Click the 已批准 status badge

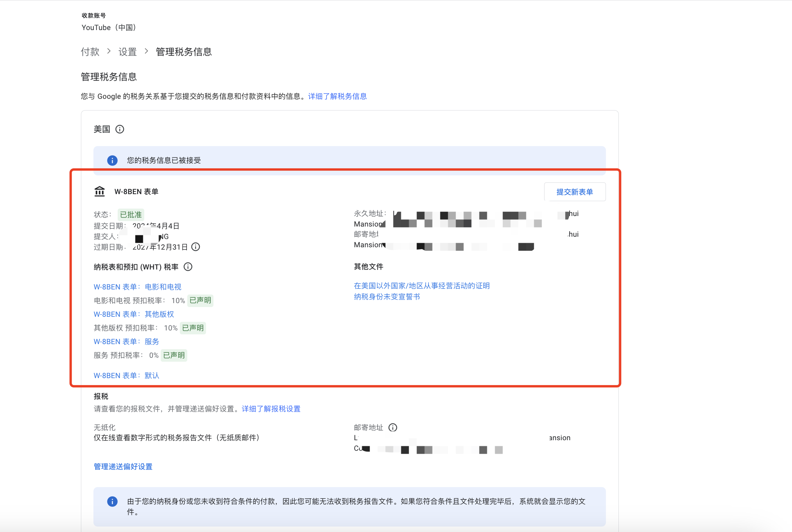(131, 214)
